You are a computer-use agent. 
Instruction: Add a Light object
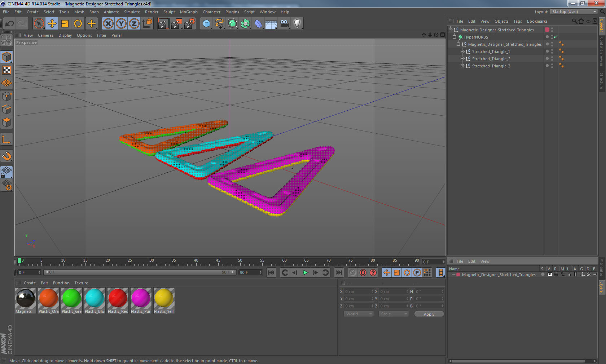pyautogui.click(x=297, y=24)
